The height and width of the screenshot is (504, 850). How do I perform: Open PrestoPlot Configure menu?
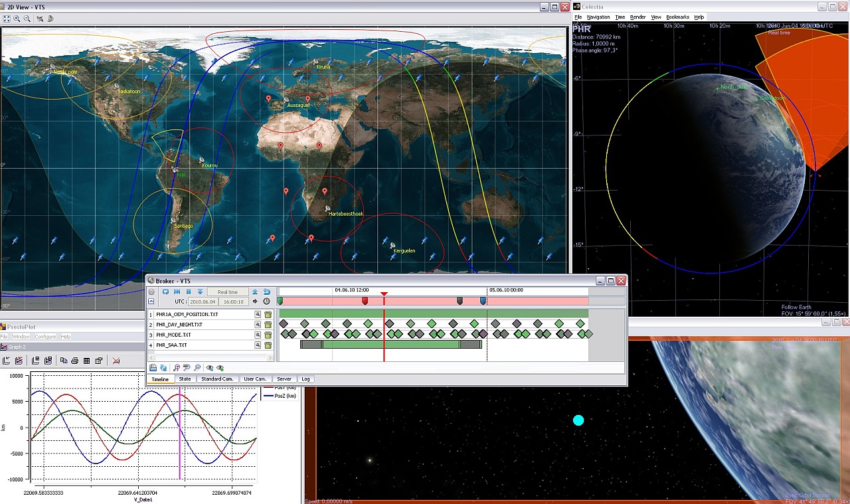tap(45, 337)
